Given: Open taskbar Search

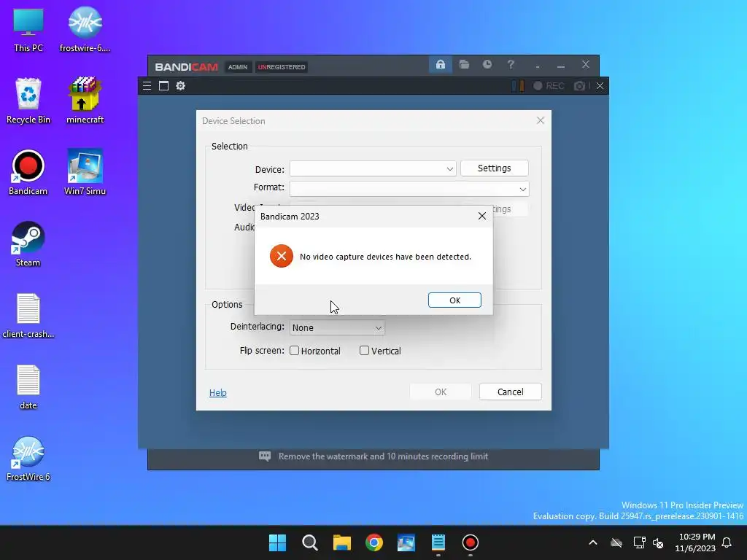Looking at the screenshot, I should pyautogui.click(x=309, y=542).
